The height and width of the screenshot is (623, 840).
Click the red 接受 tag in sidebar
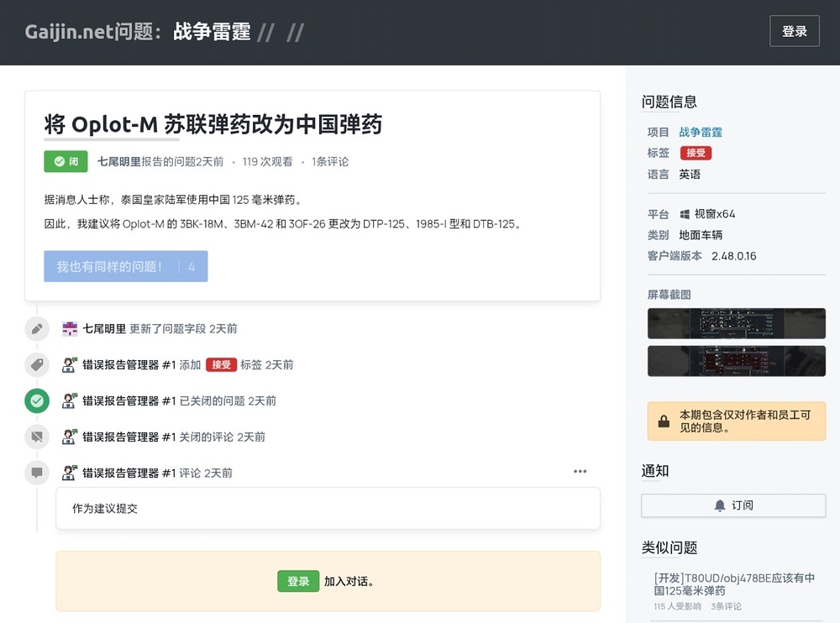point(696,153)
